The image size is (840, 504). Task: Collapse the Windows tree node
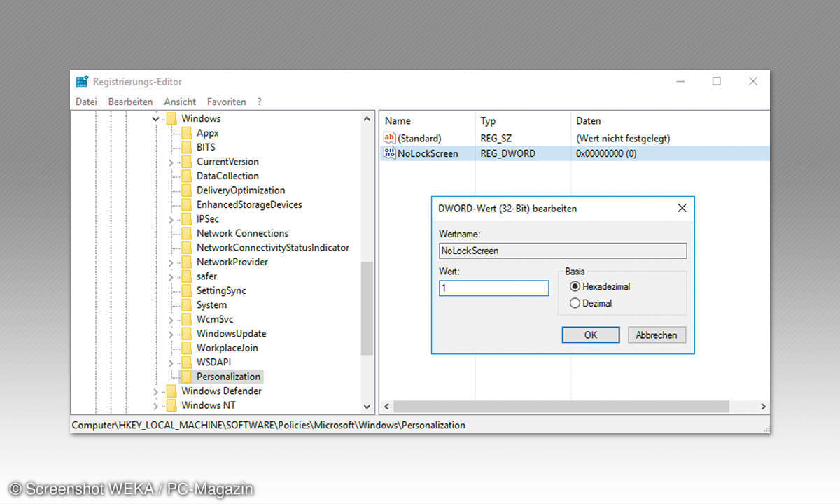(156, 119)
